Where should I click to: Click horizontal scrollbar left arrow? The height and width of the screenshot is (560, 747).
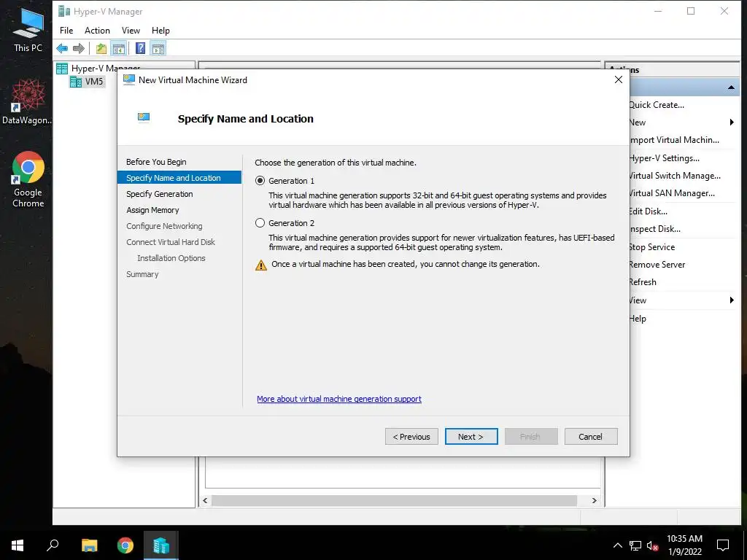click(x=205, y=500)
